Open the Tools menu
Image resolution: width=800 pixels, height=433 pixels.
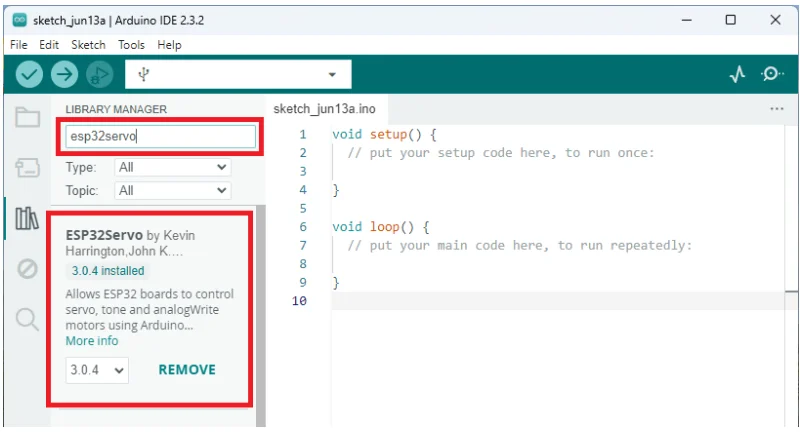[131, 45]
